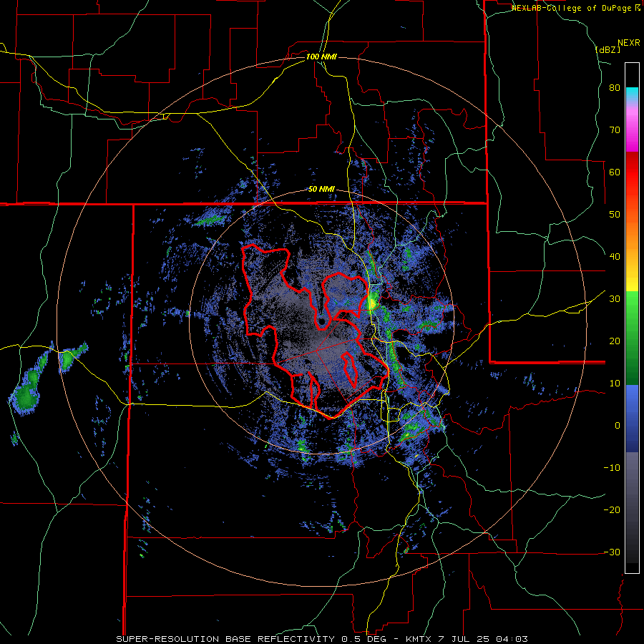Pick the cyan segment of the color bar
Screen dimensions: 644x644
click(x=632, y=93)
